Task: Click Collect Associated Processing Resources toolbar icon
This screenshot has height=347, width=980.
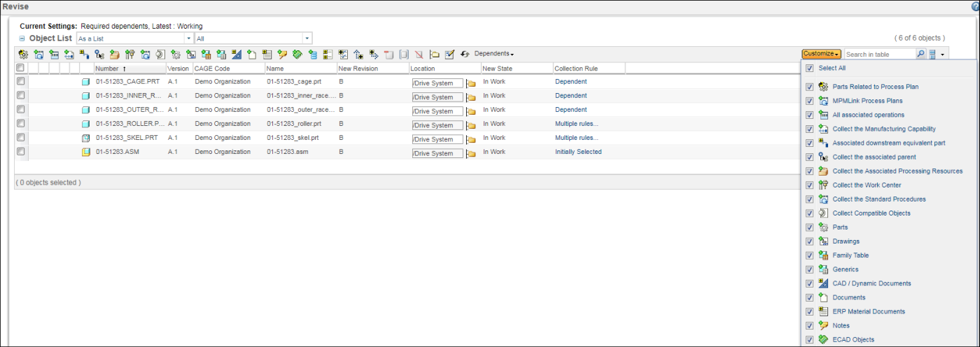Action: pyautogui.click(x=114, y=54)
